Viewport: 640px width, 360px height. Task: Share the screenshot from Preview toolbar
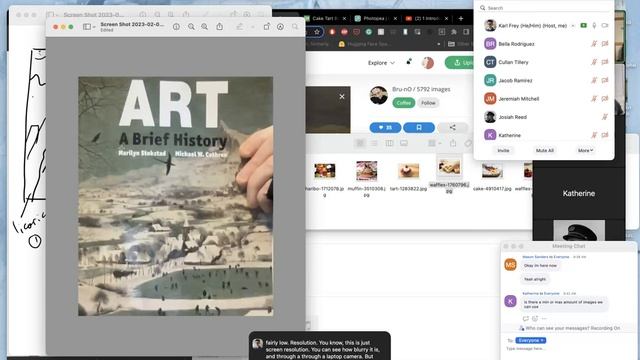(x=220, y=27)
